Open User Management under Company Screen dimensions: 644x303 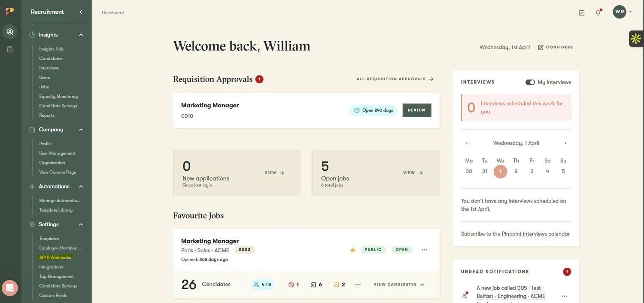(57, 153)
